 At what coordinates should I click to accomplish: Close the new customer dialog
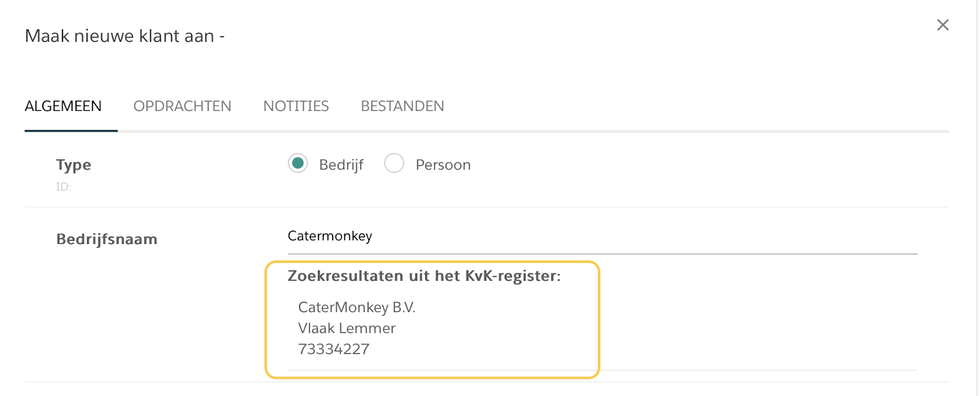coord(943,25)
